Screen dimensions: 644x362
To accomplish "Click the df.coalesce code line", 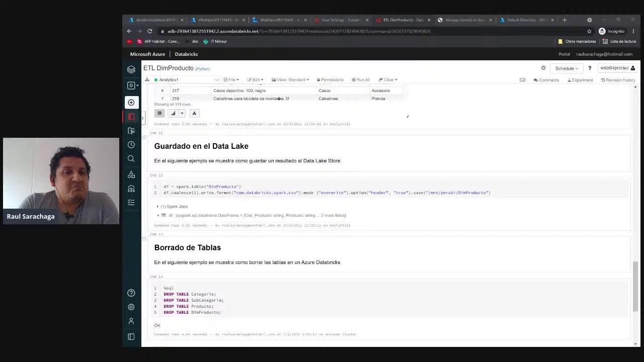I will click(327, 193).
